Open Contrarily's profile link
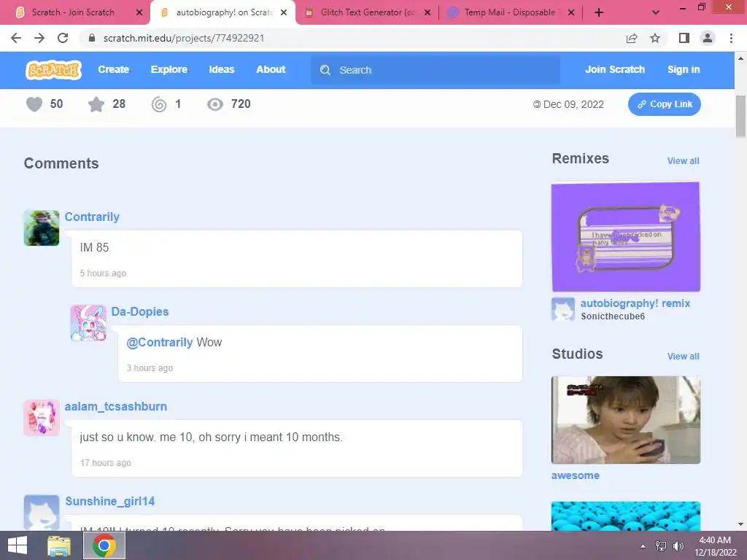The image size is (747, 560). (92, 217)
